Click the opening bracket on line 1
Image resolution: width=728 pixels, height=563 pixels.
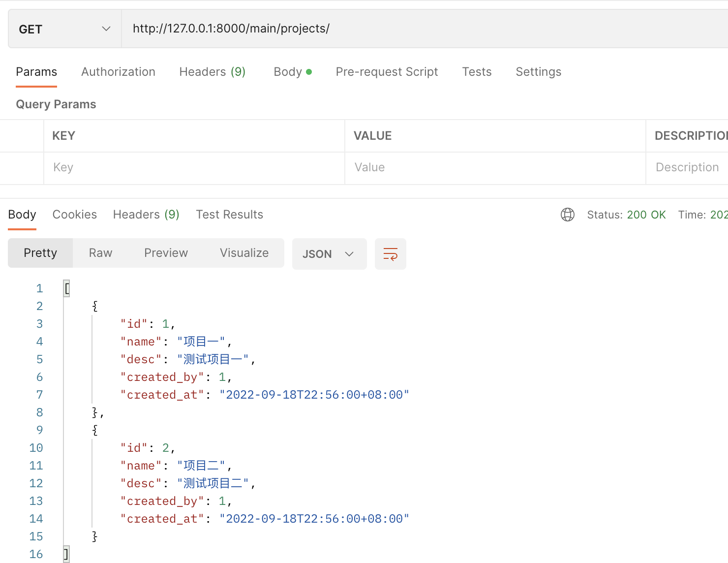pos(67,288)
